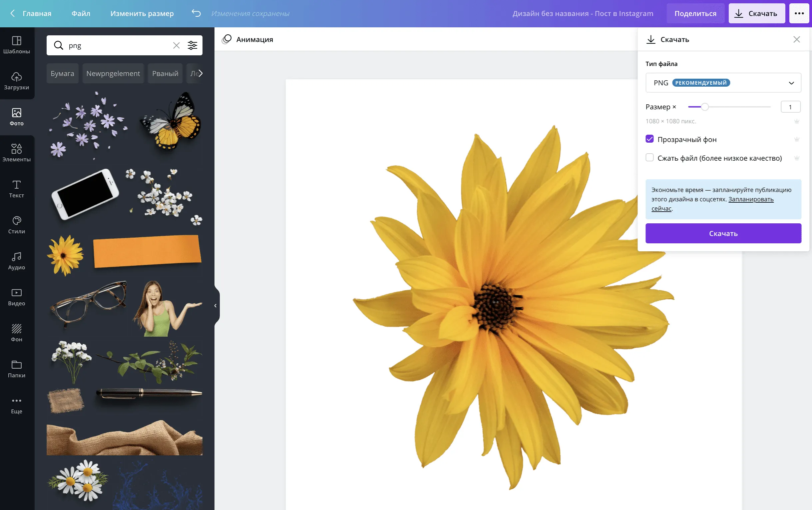Select the green branch photo thumbnail

(x=149, y=362)
